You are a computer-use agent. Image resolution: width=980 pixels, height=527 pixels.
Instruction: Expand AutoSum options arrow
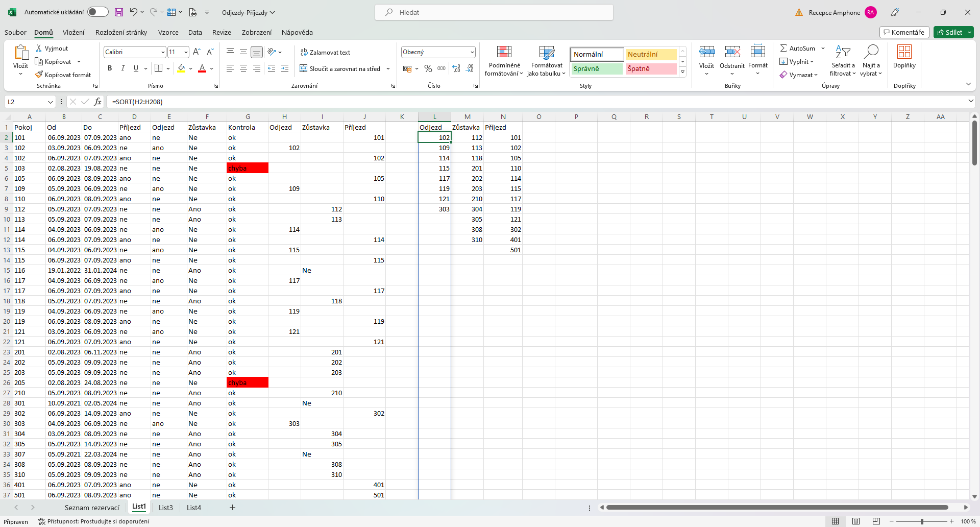(x=823, y=49)
